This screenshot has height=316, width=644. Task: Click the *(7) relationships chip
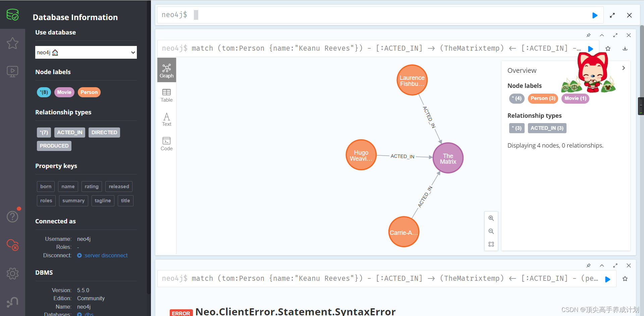(44, 133)
